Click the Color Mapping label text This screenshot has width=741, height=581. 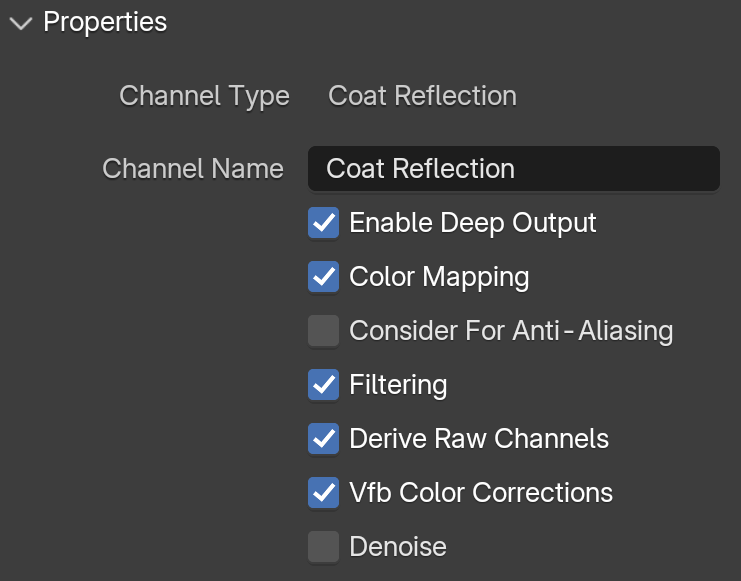(x=439, y=277)
